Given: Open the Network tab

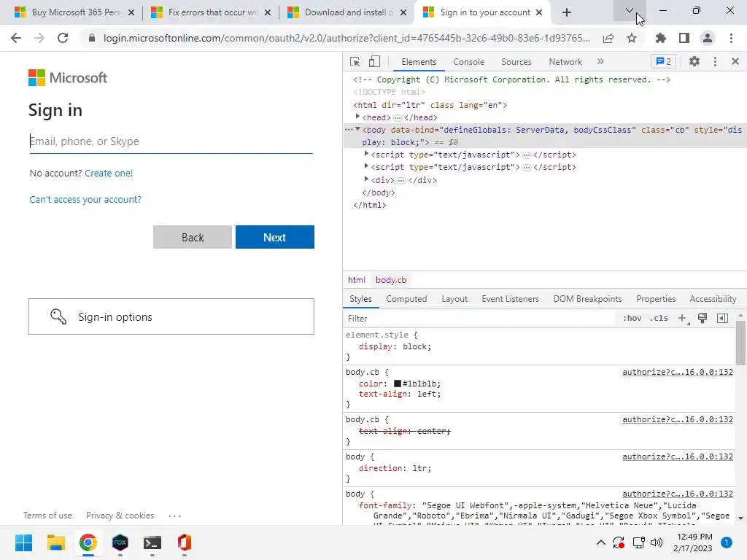Looking at the screenshot, I should (565, 62).
